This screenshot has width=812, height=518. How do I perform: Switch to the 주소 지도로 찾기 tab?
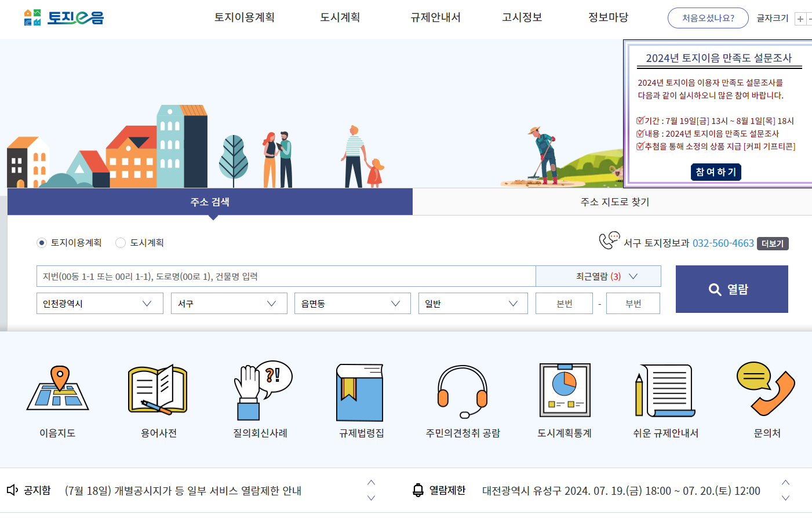click(x=614, y=202)
